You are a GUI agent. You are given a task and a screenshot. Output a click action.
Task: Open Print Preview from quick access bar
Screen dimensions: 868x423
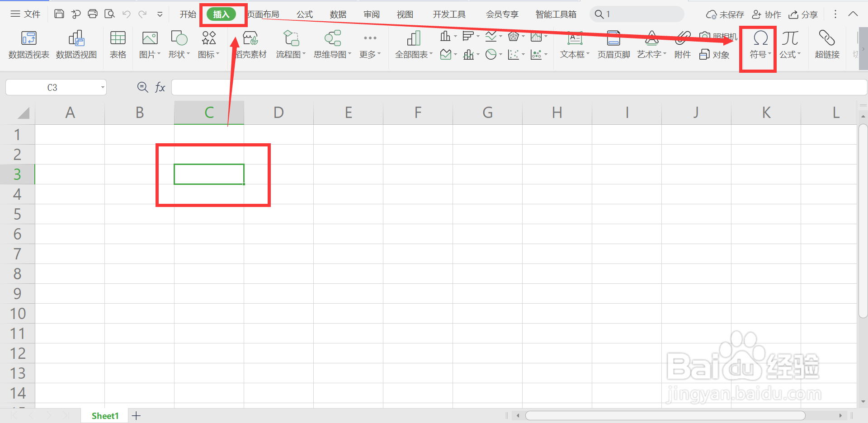pos(109,14)
